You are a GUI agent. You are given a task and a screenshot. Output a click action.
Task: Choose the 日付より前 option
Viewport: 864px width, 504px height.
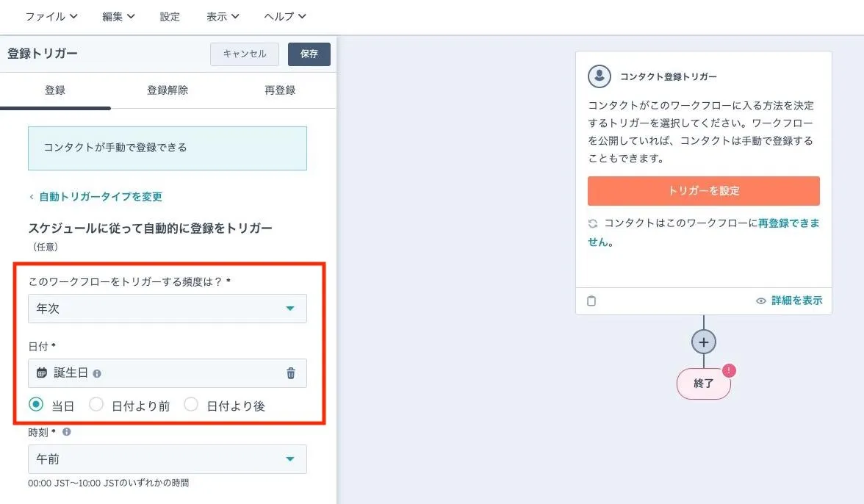(96, 405)
